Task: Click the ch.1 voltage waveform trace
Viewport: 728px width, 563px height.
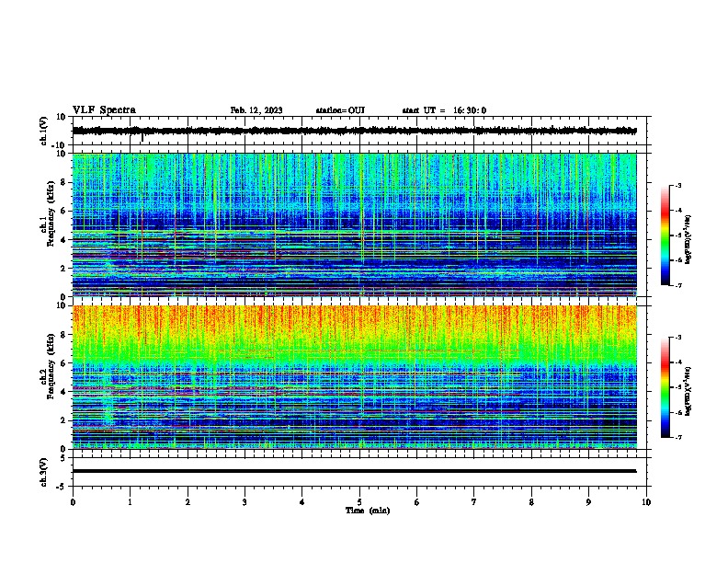Action: [x=354, y=131]
